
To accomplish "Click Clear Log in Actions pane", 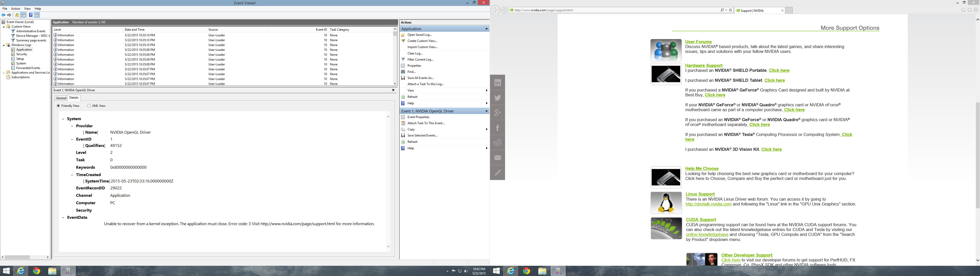I will (x=415, y=53).
